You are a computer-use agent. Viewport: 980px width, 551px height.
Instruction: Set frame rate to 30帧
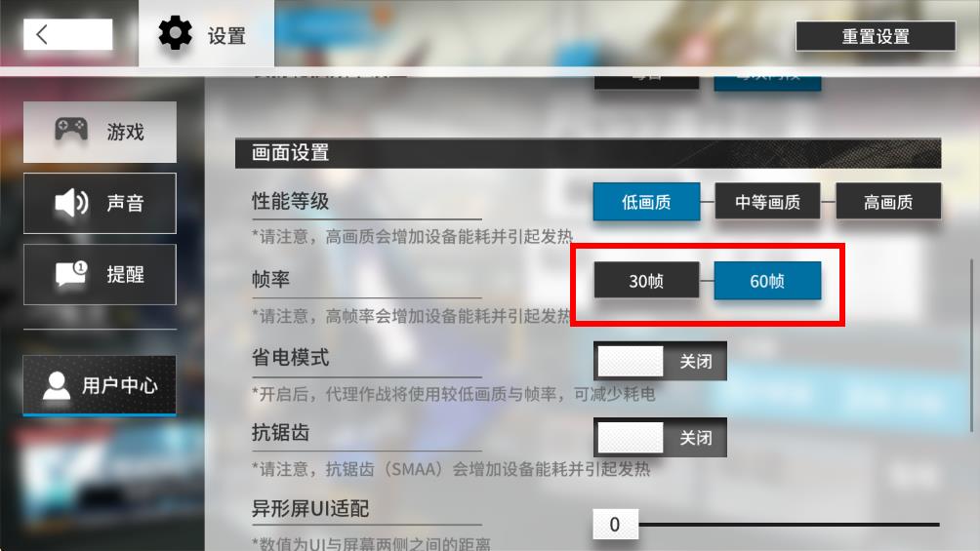(x=646, y=281)
